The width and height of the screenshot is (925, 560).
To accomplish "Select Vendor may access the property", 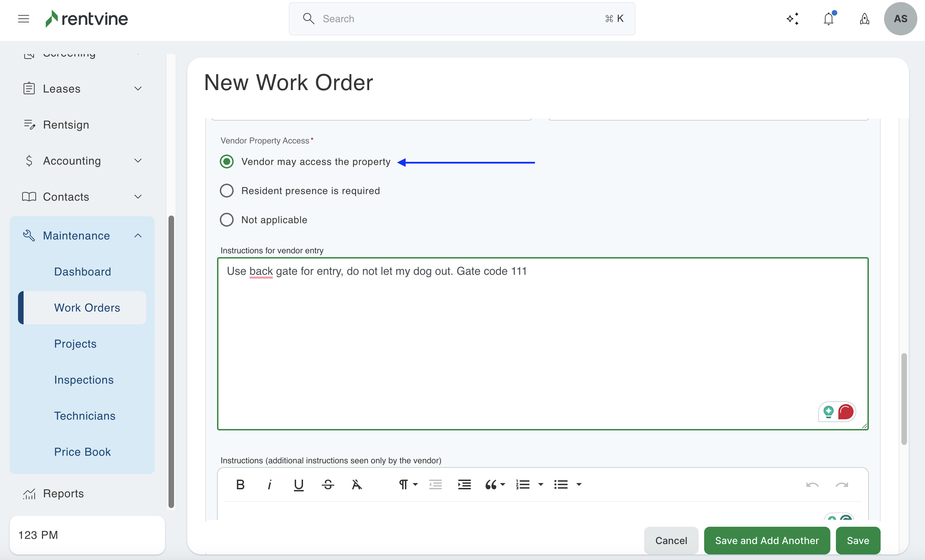I will pos(226,162).
